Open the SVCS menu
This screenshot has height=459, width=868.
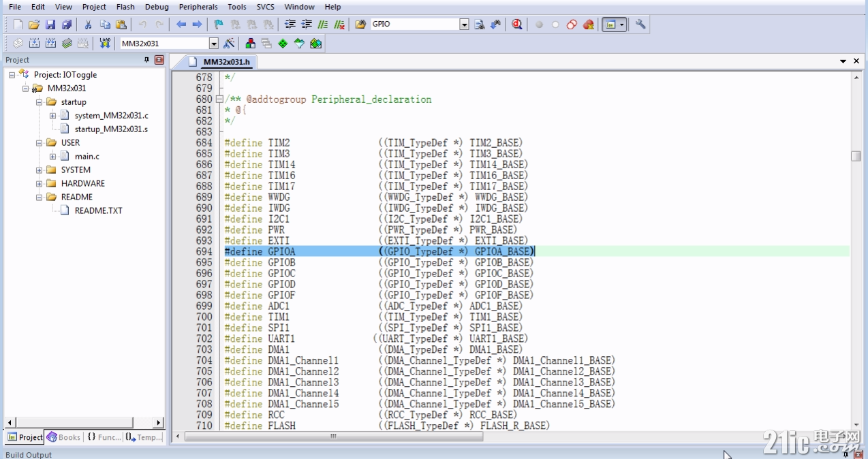pos(266,7)
